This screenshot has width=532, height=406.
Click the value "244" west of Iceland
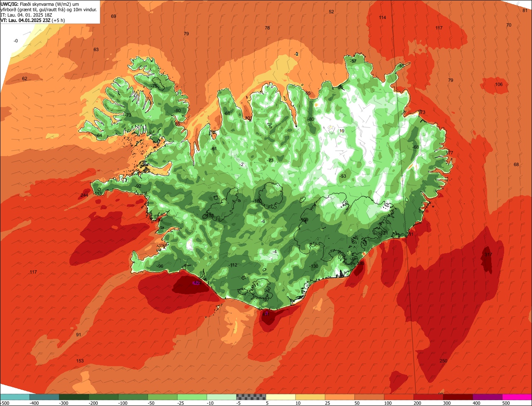pos(84,195)
